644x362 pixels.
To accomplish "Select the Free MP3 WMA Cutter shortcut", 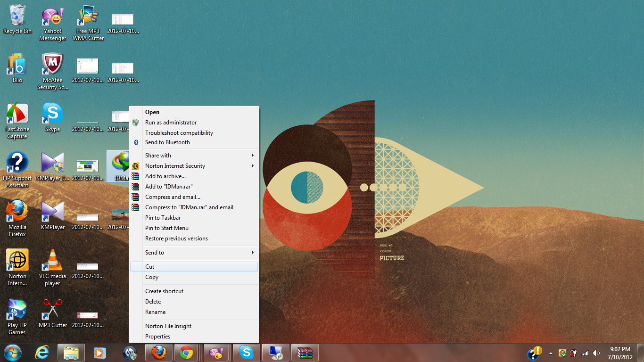I will pyautogui.click(x=88, y=24).
